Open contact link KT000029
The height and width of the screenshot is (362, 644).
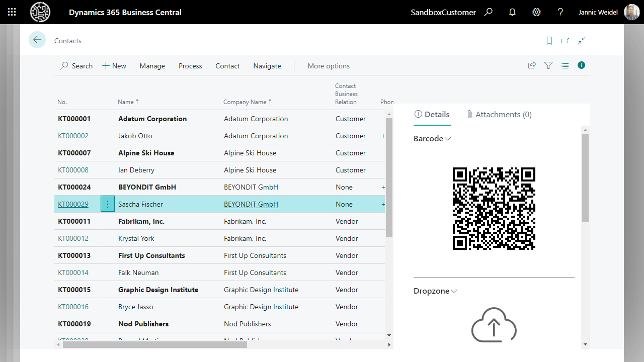[x=73, y=204]
